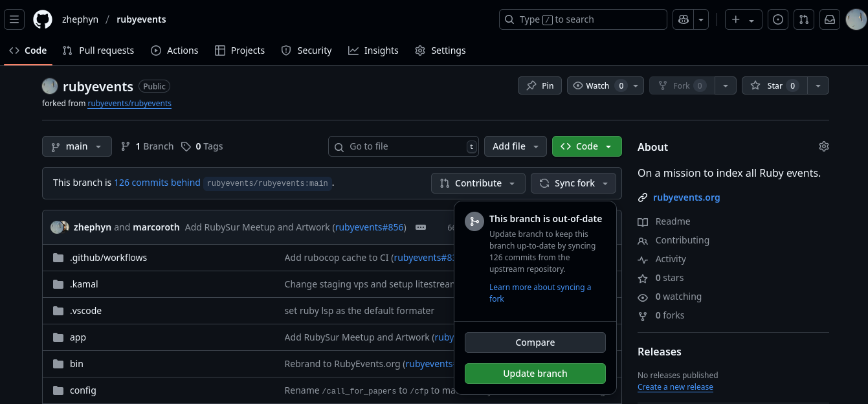Open the .github/workflows folder name
This screenshot has height=404, width=868.
(x=109, y=258)
